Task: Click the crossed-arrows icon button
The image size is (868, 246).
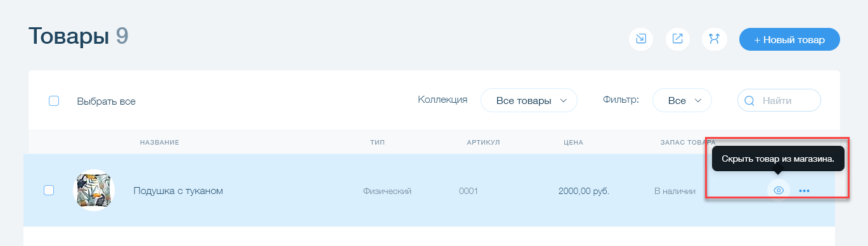Action: pos(715,39)
